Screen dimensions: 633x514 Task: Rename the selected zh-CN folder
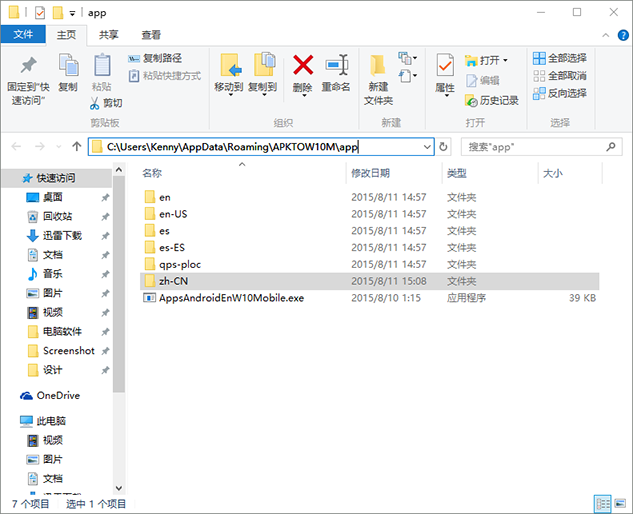pos(336,73)
